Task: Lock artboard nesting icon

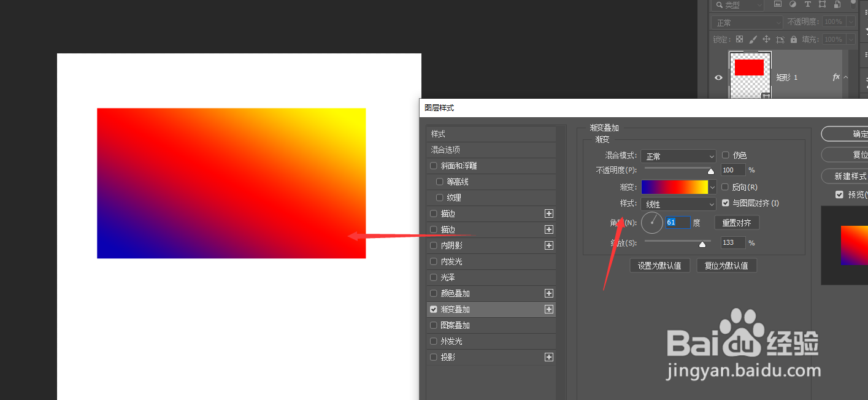Action: pos(780,39)
